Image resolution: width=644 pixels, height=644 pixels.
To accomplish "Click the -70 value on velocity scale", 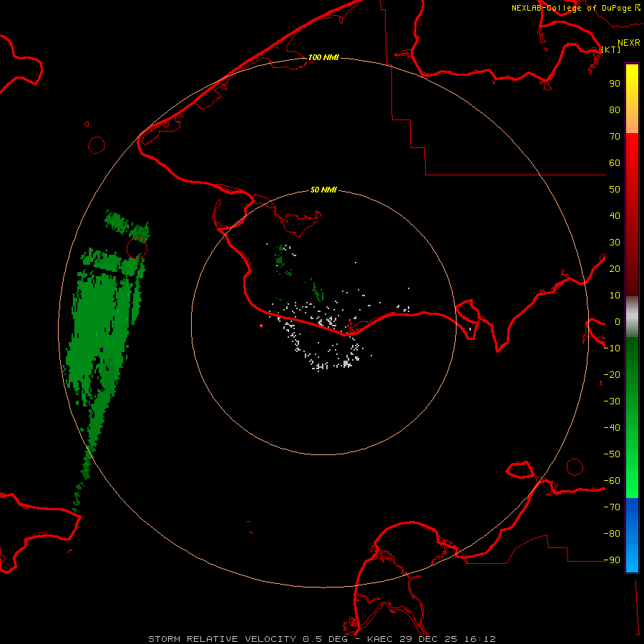I will point(612,507).
